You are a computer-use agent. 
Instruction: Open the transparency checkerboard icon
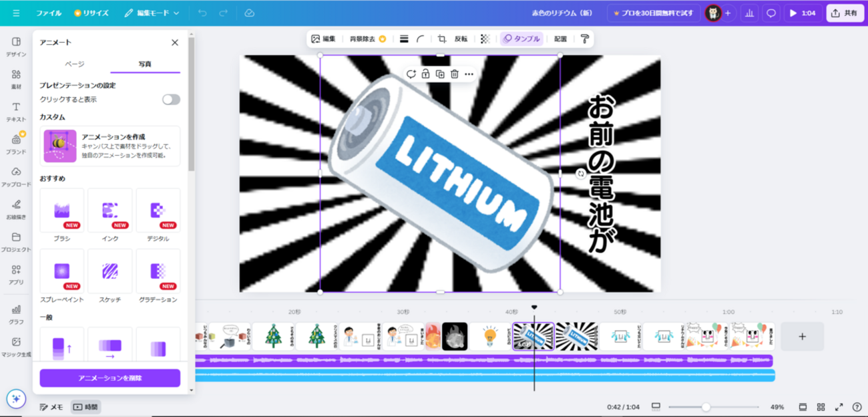pyautogui.click(x=485, y=39)
